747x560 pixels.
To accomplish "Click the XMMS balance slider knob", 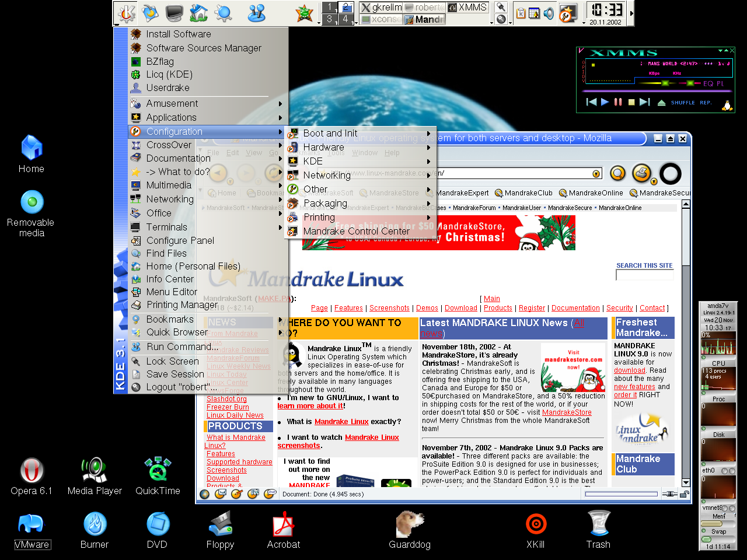I will [x=690, y=83].
